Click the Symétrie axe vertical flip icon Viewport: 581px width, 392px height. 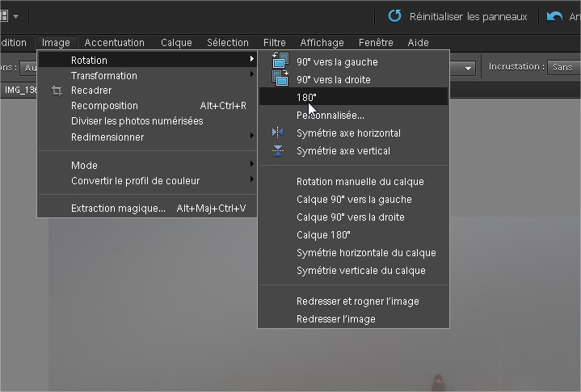[x=279, y=151]
